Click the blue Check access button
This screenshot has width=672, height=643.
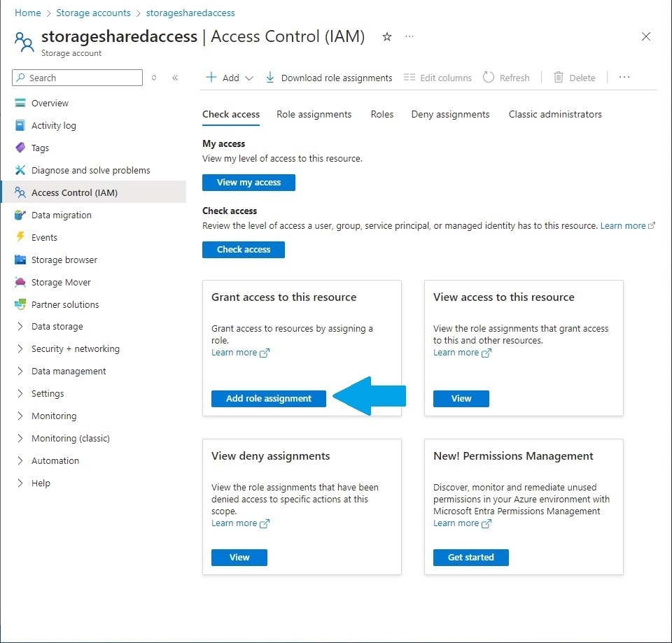(x=244, y=250)
